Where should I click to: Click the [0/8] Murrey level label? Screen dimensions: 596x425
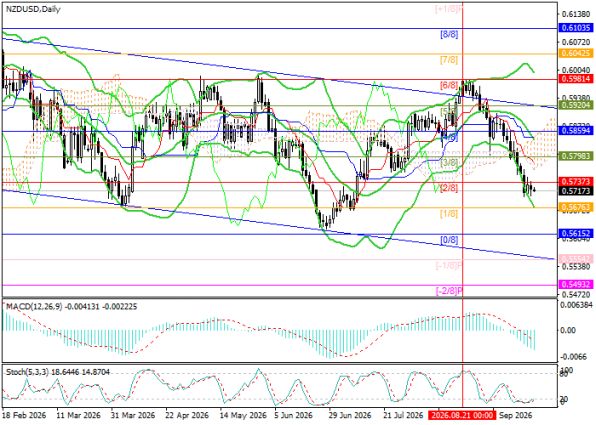[449, 240]
